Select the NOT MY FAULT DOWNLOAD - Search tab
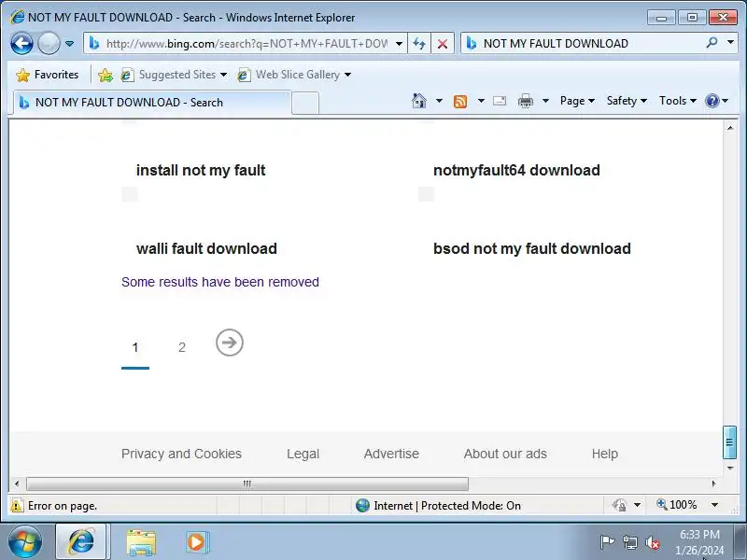This screenshot has width=747, height=560. tap(151, 103)
